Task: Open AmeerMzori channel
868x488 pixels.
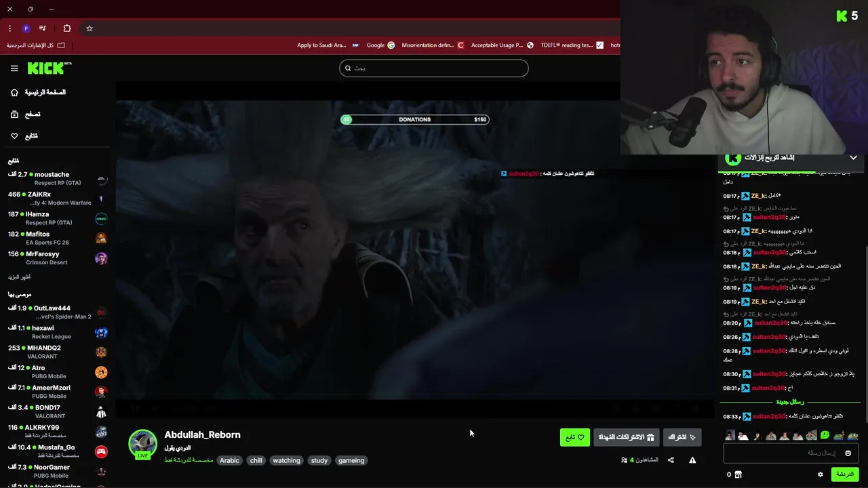Action: pyautogui.click(x=57, y=392)
